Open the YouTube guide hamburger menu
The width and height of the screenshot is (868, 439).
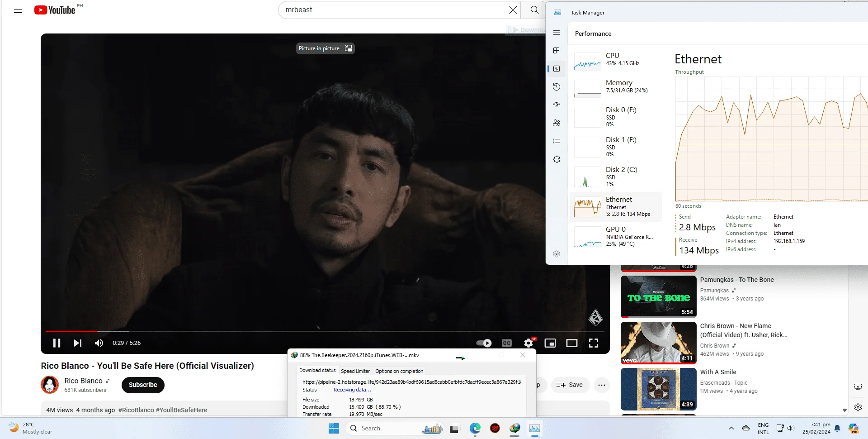pos(18,10)
